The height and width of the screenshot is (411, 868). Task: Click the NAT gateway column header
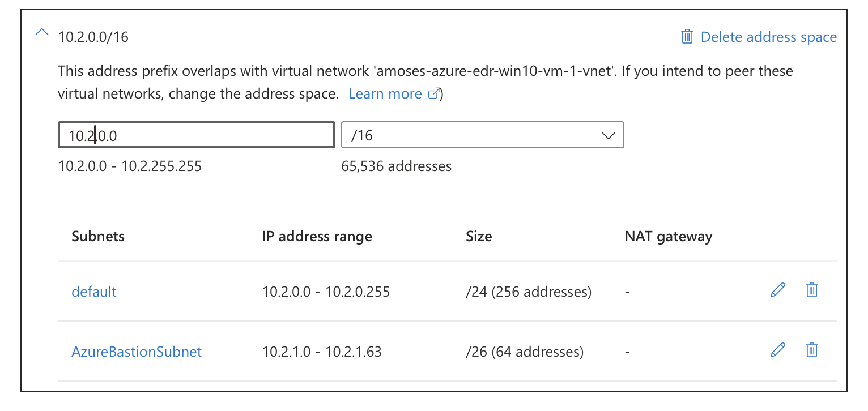click(669, 236)
